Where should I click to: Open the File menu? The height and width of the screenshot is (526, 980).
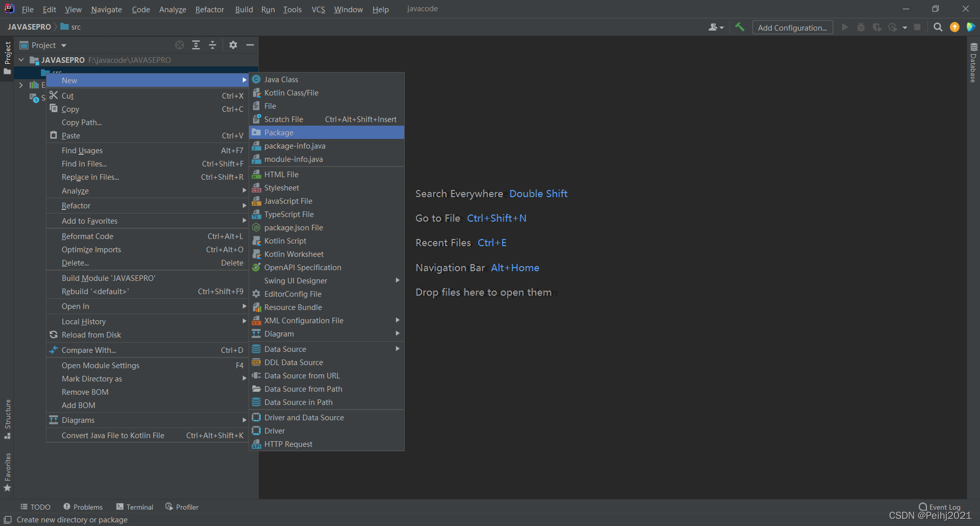[28, 9]
